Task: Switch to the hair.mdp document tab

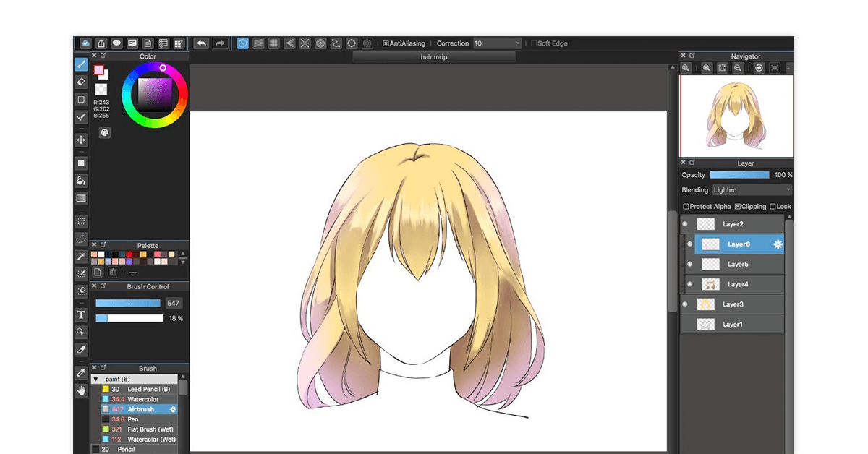Action: [x=434, y=57]
